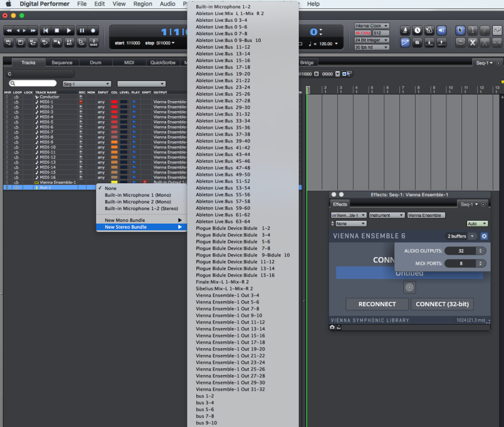Select the Pointer tool
The image size is (504, 427).
460,31
